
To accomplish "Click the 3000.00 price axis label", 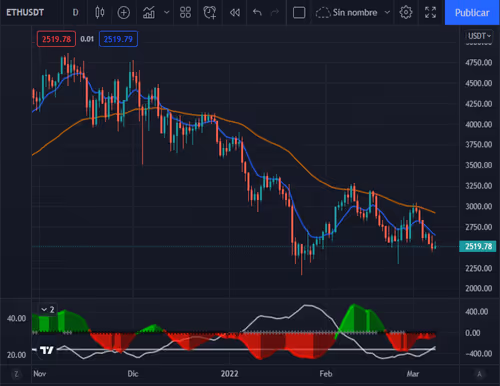I will tap(478, 206).
